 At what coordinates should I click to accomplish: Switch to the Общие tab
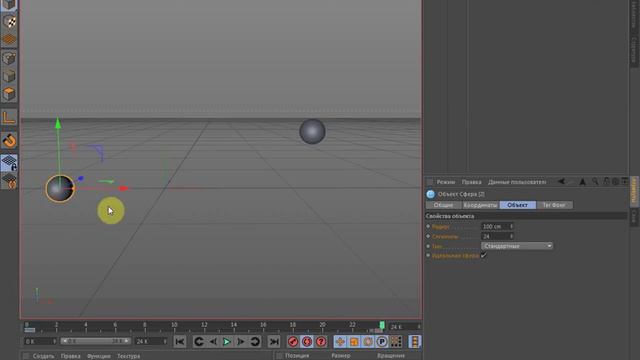tap(443, 205)
